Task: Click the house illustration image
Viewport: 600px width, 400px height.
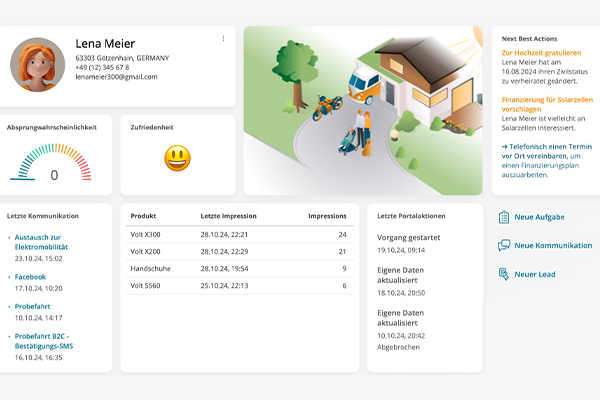Action: 363,111
